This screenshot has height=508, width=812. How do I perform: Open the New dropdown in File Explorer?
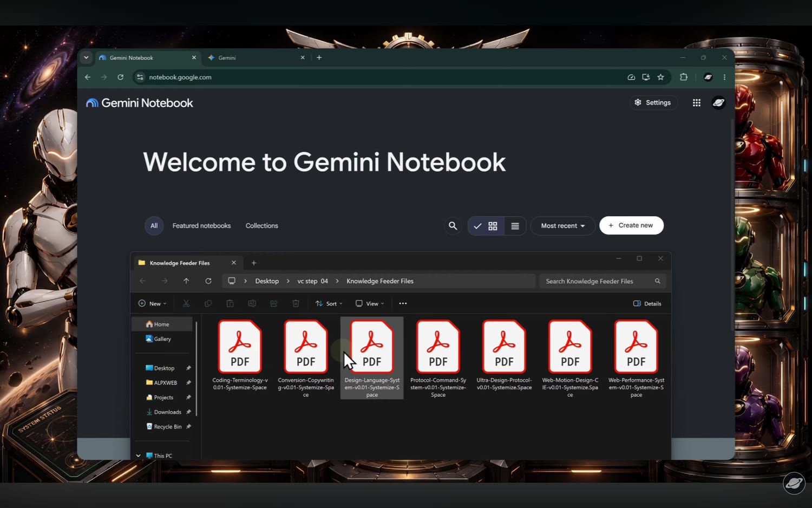click(153, 303)
